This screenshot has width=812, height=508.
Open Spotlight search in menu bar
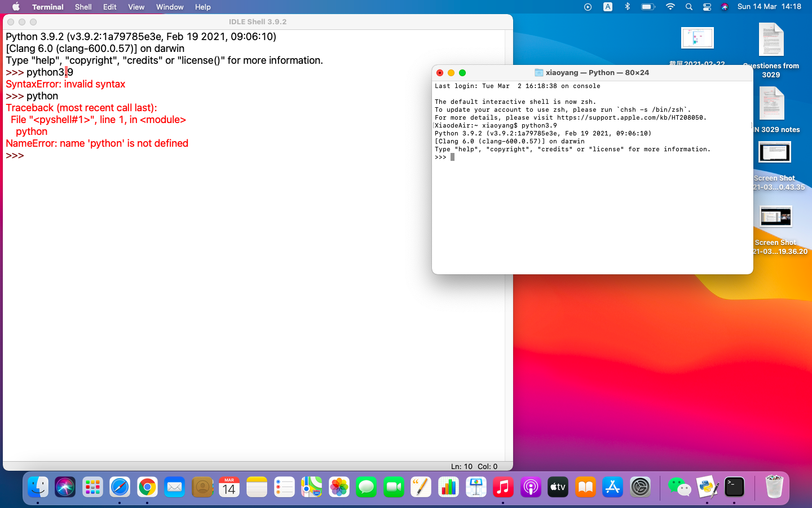[x=689, y=7]
